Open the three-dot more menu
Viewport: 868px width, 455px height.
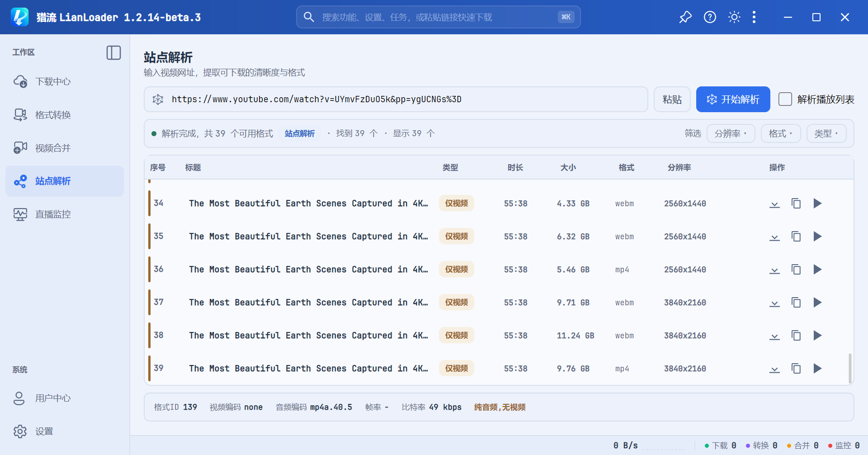(754, 17)
